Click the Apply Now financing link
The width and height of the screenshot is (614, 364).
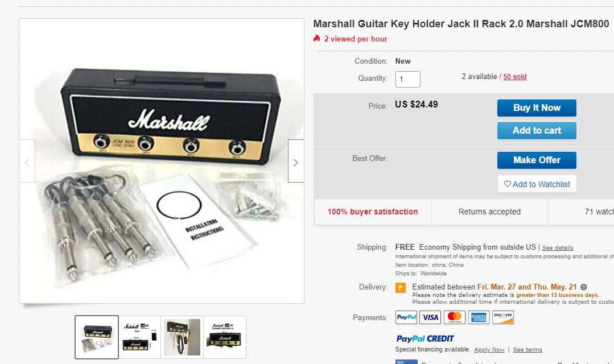click(x=489, y=350)
